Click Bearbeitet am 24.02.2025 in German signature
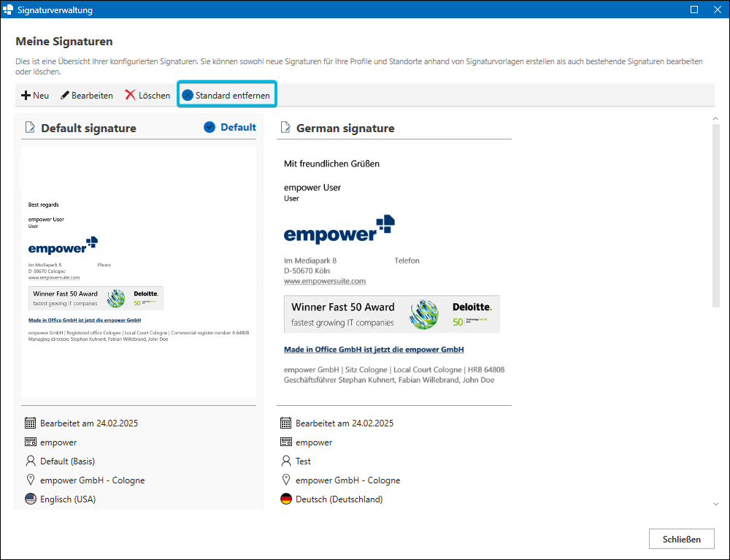The height and width of the screenshot is (560, 730). click(x=345, y=423)
